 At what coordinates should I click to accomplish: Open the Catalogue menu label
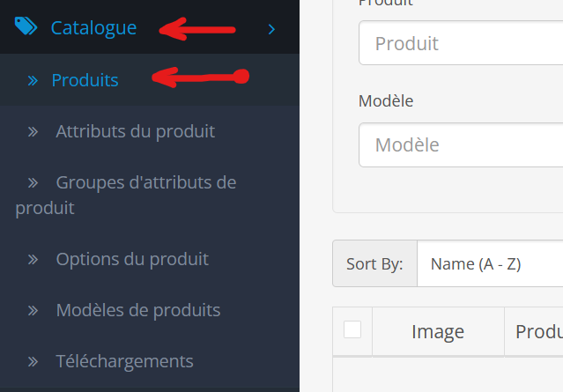coord(93,27)
